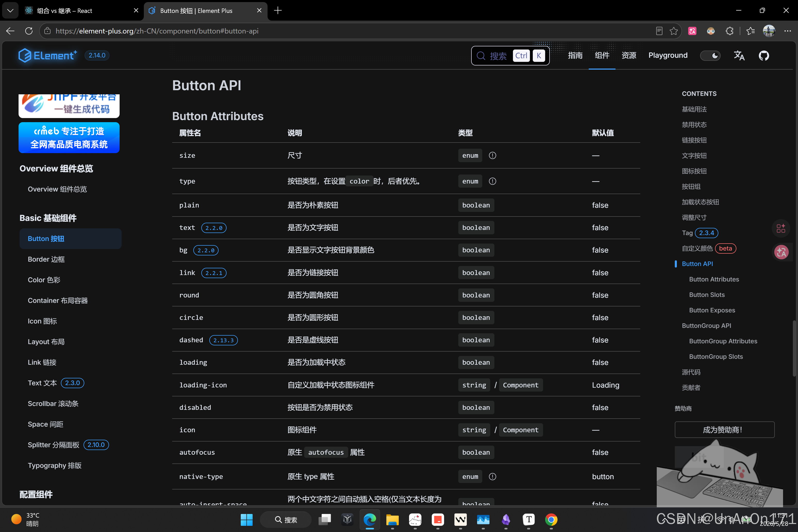The image size is (798, 532).
Task: Show info icon for type enum
Action: click(492, 181)
